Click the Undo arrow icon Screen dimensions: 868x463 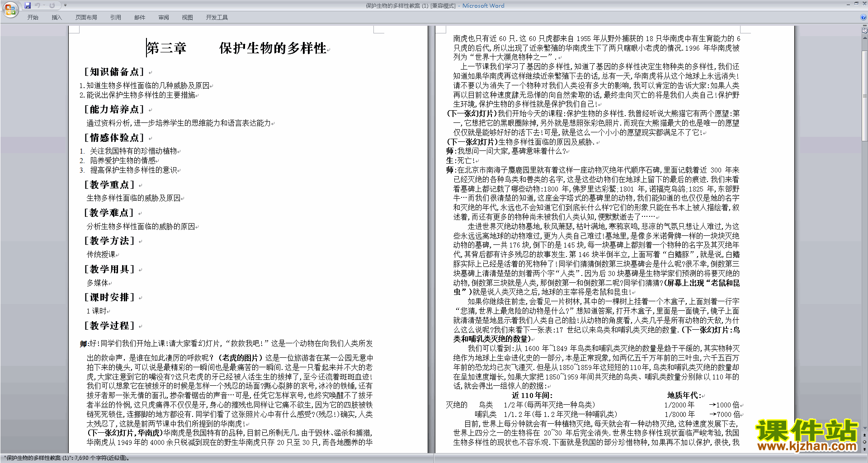pyautogui.click(x=38, y=5)
